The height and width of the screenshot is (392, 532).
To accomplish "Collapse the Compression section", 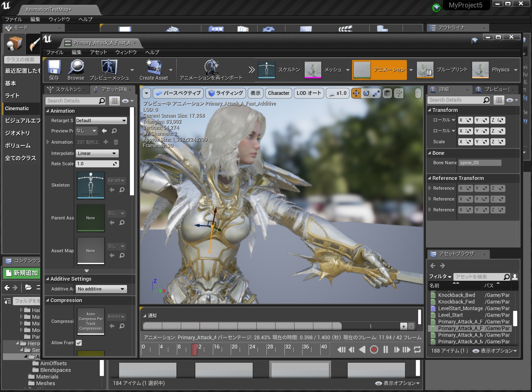I will click(48, 300).
